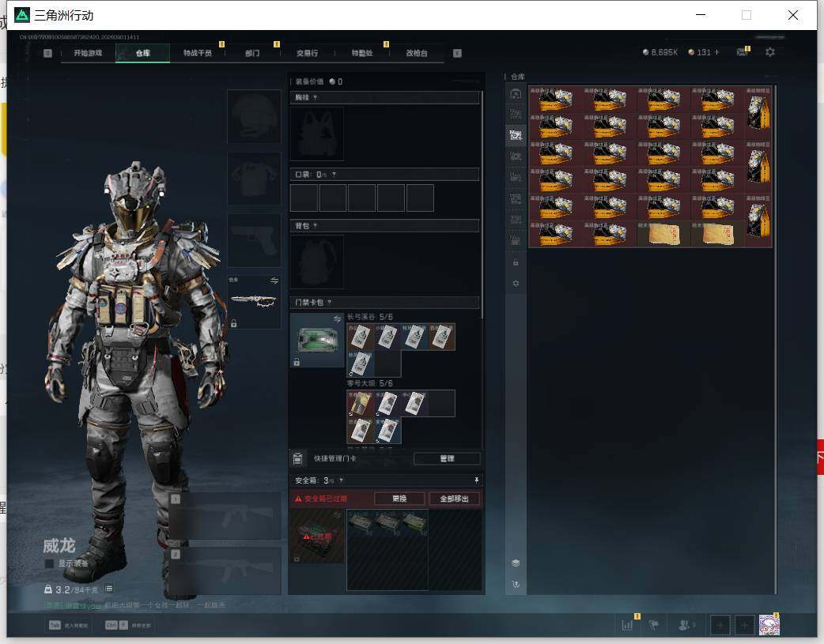Click the sort icon at warehouse sidebar bottom
The image size is (824, 644).
pos(516,584)
